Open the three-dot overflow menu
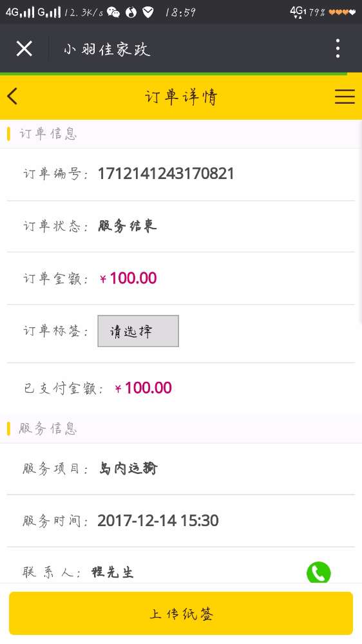This screenshot has height=644, width=362. [x=338, y=48]
